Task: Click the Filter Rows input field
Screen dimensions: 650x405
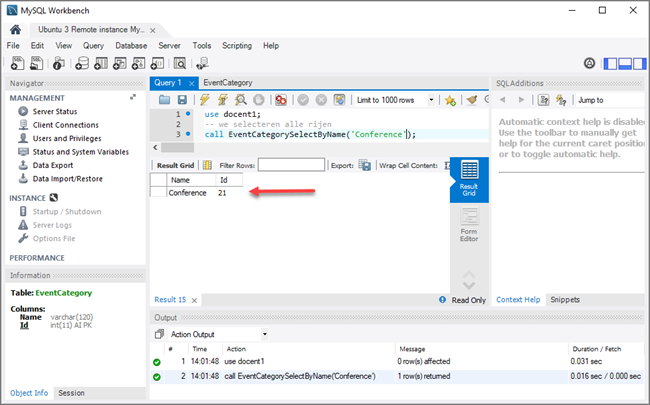Action: tap(291, 165)
